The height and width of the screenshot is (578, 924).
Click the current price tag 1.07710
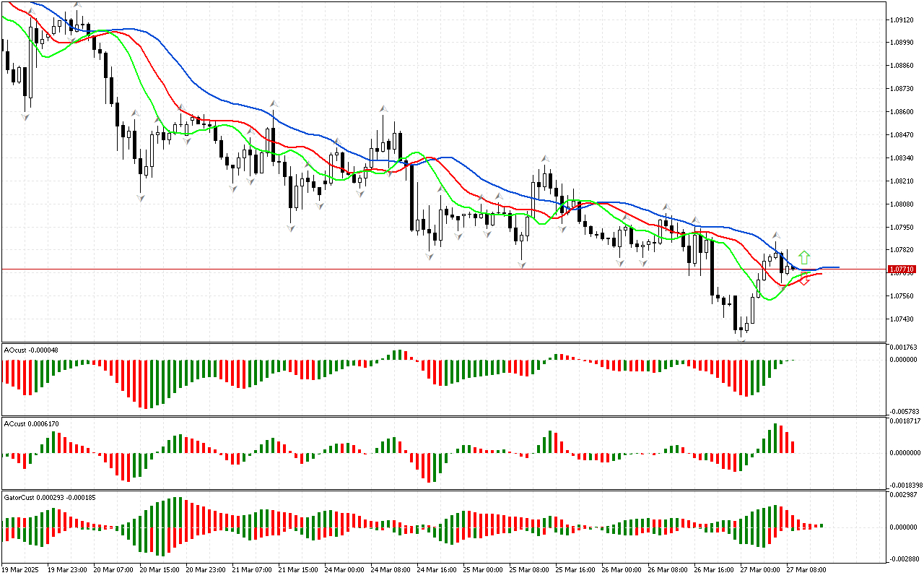tap(904, 269)
